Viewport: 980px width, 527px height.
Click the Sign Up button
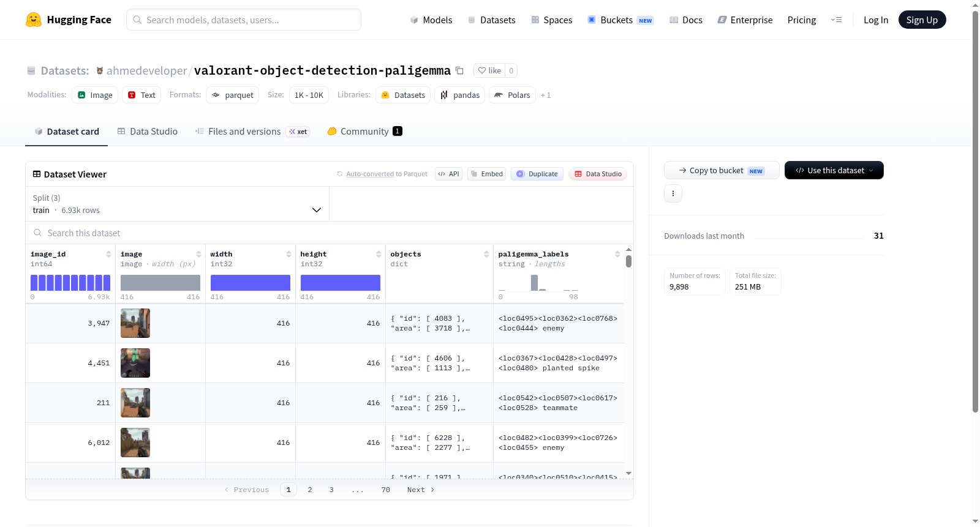(922, 20)
